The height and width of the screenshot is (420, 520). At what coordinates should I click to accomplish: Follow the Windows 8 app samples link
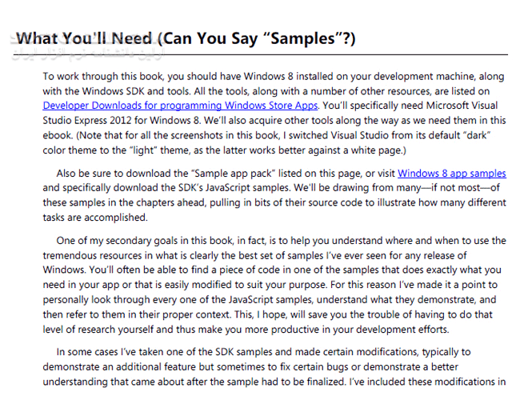tap(451, 173)
